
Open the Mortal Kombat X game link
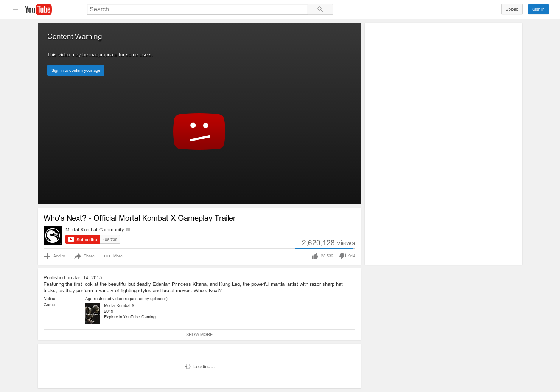(119, 305)
